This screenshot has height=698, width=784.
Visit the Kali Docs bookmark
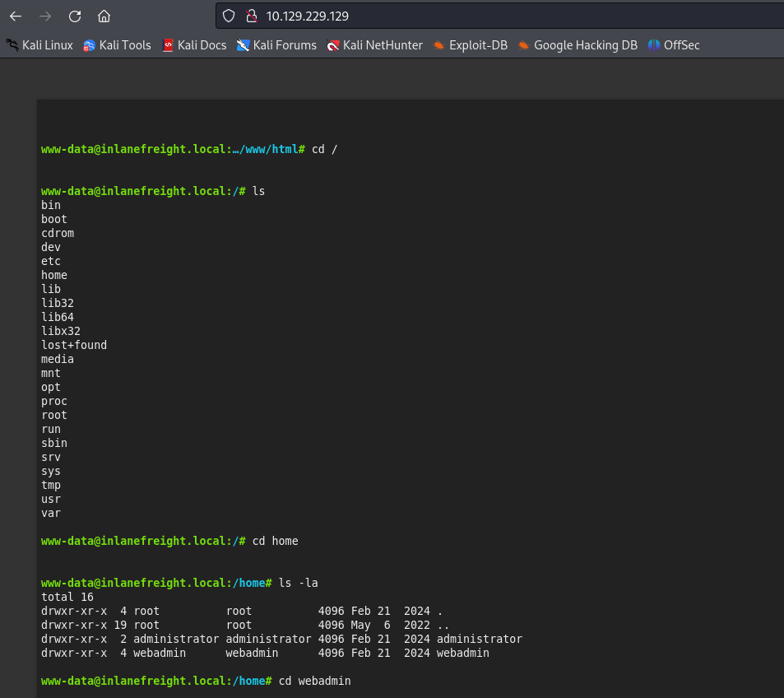tap(195, 45)
